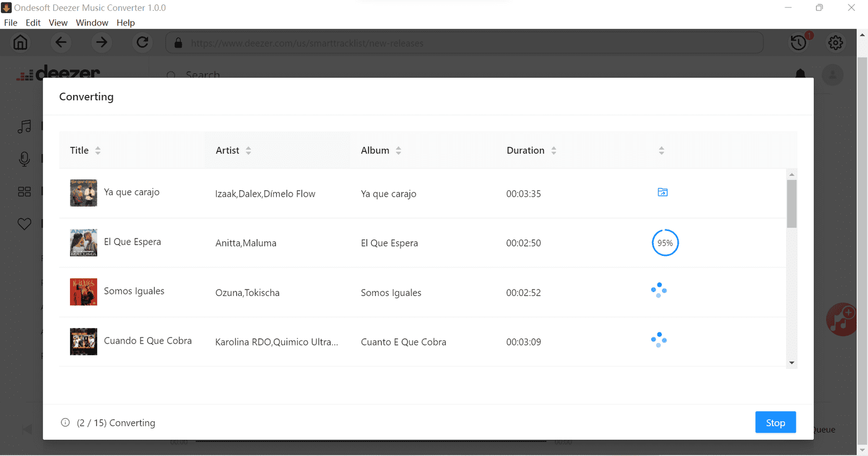Reload the page with refresh icon

pyautogui.click(x=142, y=42)
